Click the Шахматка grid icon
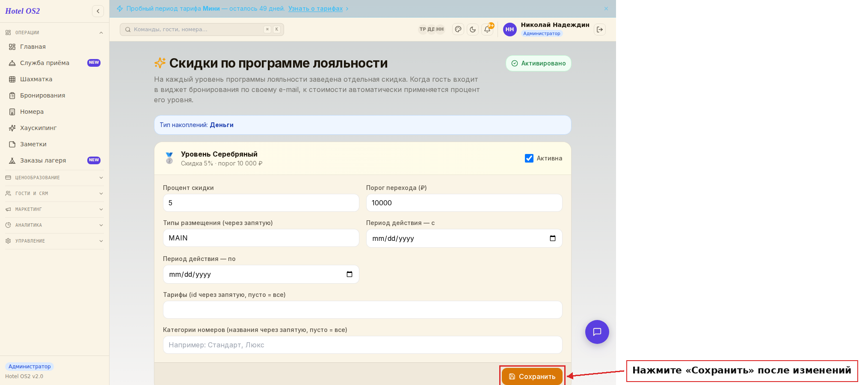This screenshot has width=868, height=385. pos(12,79)
